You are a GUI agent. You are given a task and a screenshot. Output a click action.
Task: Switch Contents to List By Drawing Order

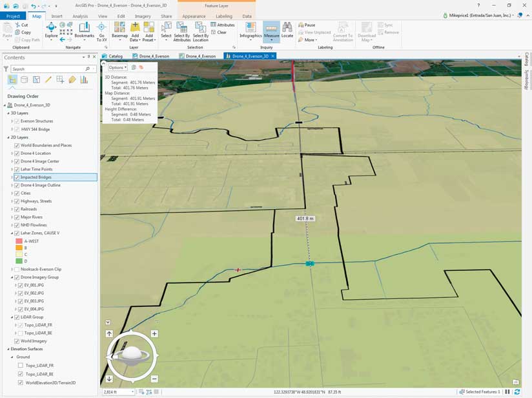coord(12,80)
